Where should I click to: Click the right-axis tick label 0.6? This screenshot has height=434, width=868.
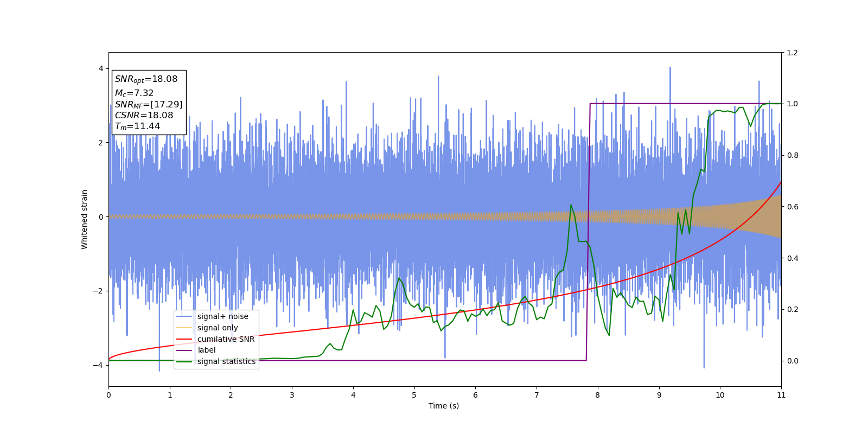792,207
